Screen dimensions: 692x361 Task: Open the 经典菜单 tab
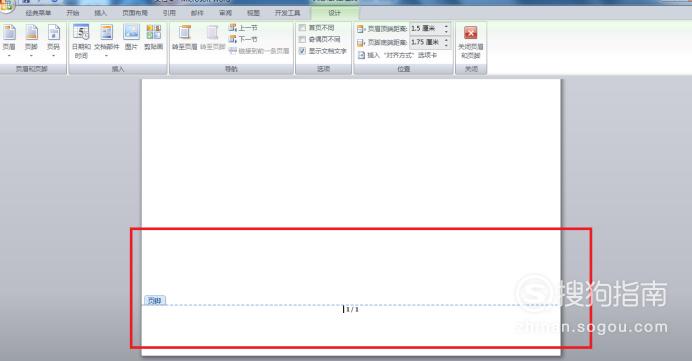[38, 13]
